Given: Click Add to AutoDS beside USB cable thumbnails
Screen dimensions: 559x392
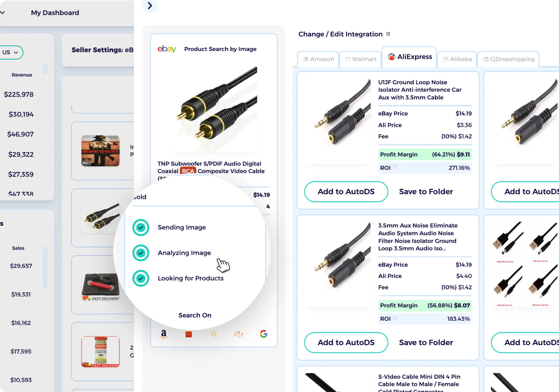Looking at the screenshot, I should pos(525,342).
